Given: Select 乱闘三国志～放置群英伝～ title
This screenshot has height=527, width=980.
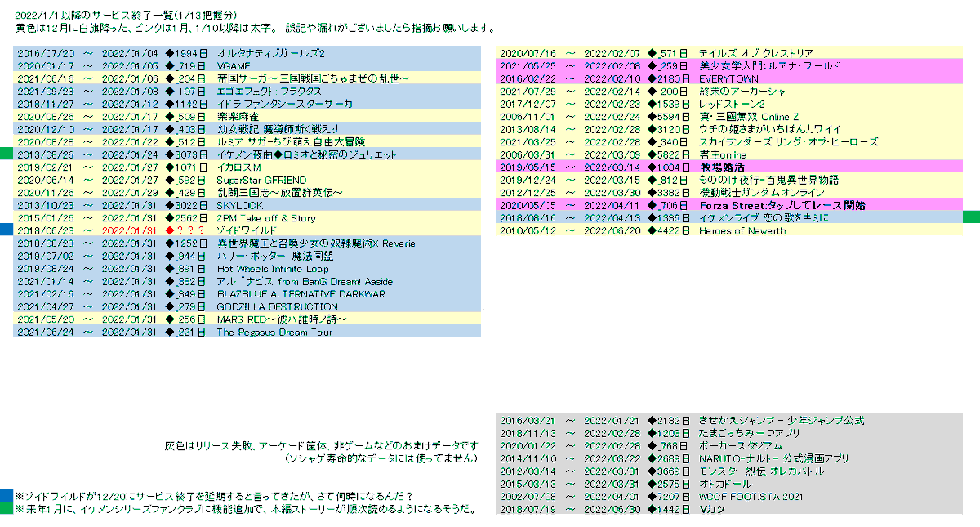Looking at the screenshot, I should coord(279,193).
